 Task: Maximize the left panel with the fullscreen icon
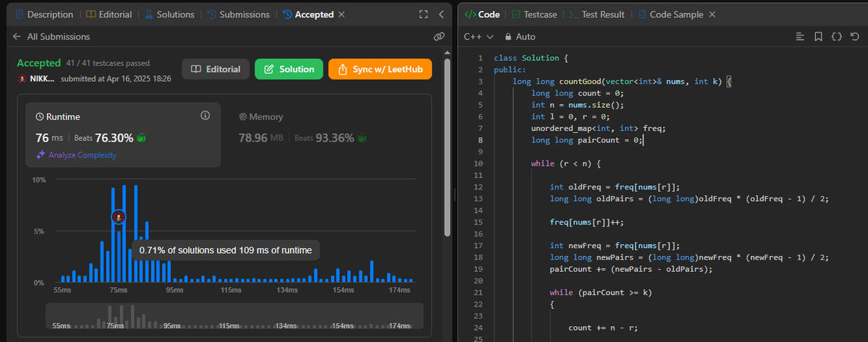click(x=424, y=14)
